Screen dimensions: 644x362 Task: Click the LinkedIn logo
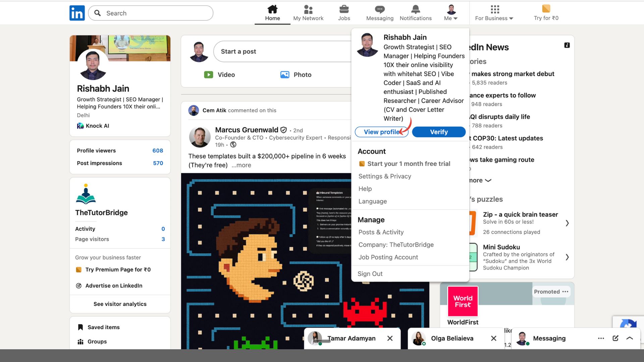pyautogui.click(x=77, y=13)
